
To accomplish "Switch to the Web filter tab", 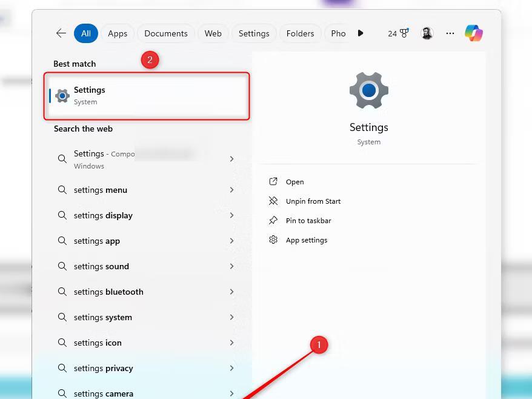I will pyautogui.click(x=213, y=33).
